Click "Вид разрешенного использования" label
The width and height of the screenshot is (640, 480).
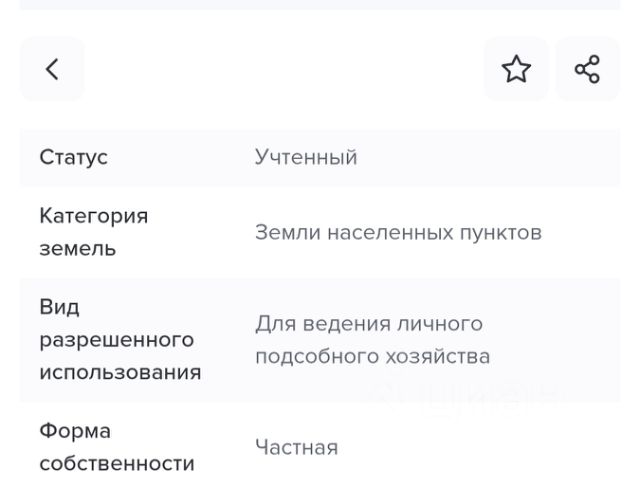click(120, 340)
